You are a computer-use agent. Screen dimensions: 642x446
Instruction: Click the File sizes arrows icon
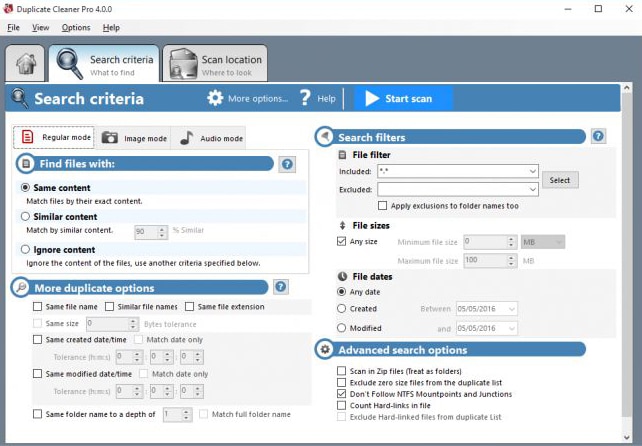342,225
